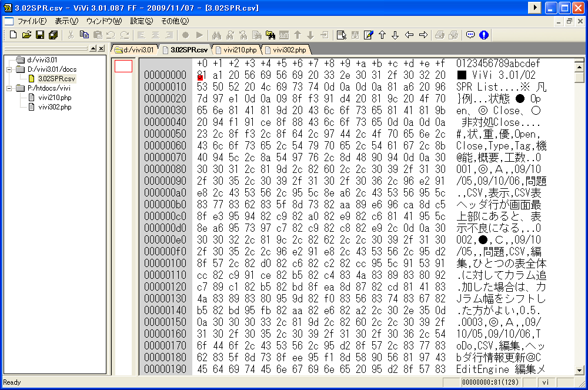Viewport: 588px width, 390px height.
Task: Click the speech-bubble toolbar icon
Action: click(x=470, y=35)
